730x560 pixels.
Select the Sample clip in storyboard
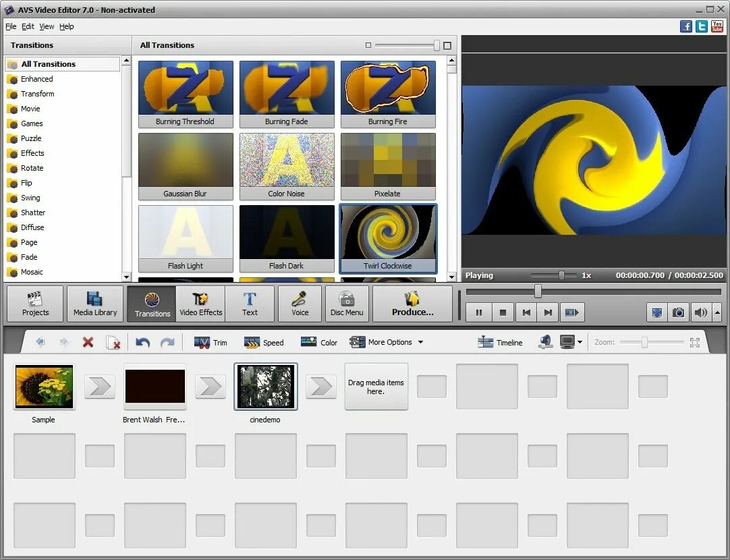(45, 387)
